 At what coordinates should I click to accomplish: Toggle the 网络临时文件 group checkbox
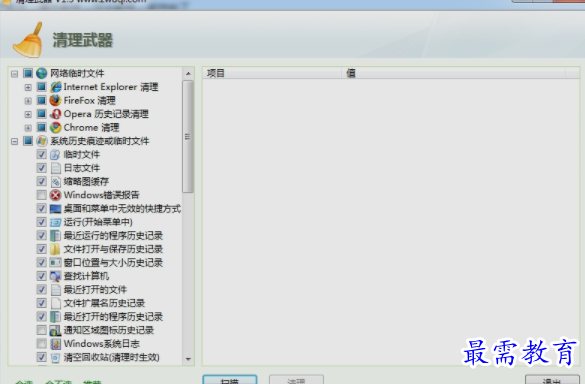click(x=28, y=73)
